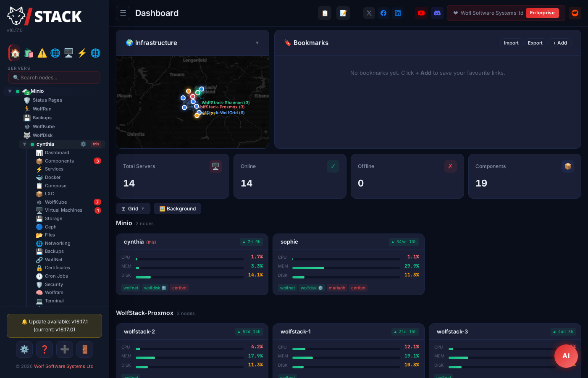Open the notepad with pencil icon in the header

tap(343, 13)
